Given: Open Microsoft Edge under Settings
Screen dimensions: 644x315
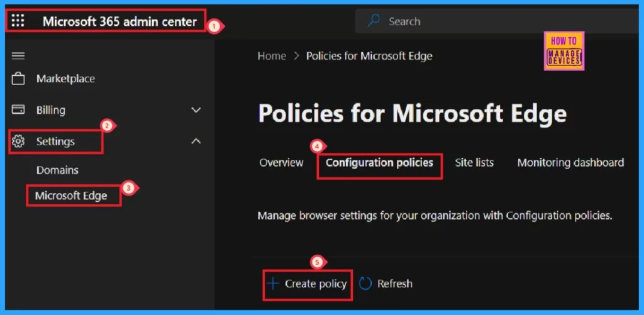Looking at the screenshot, I should coord(71,196).
